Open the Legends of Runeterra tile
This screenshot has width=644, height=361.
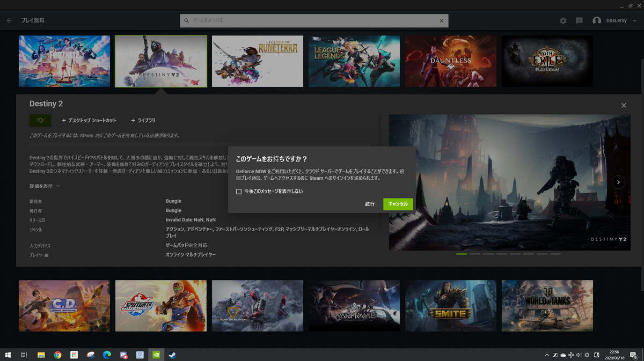pos(258,61)
